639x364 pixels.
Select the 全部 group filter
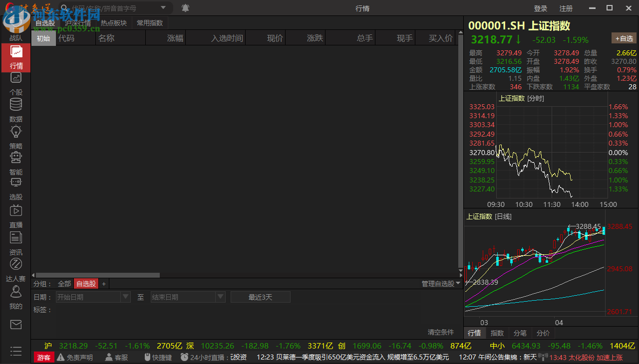[64, 284]
